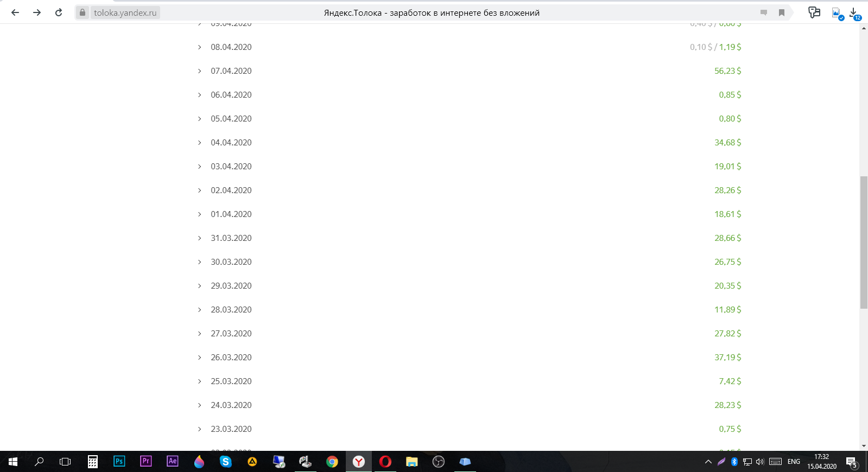
Task: Open Windows taskbar search
Action: click(39, 462)
